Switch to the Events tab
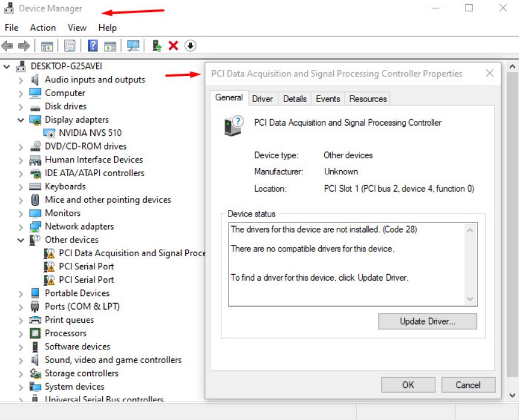The image size is (519, 420). coord(328,99)
